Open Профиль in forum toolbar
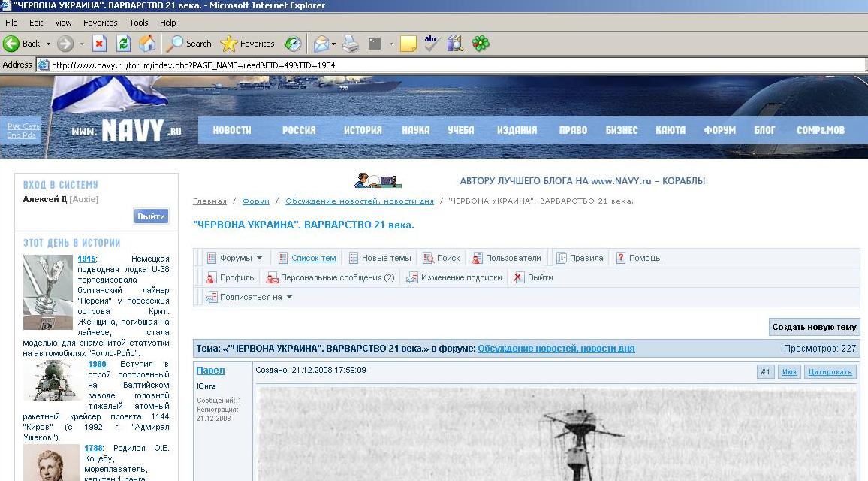Image resolution: width=868 pixels, height=481 pixels. pyautogui.click(x=230, y=277)
